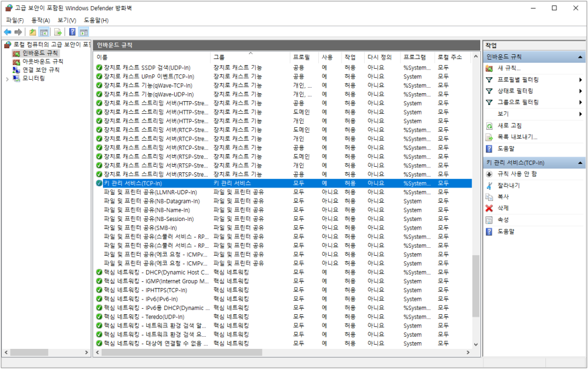Click 목록 내보내기... in the actions pane

[x=517, y=137]
